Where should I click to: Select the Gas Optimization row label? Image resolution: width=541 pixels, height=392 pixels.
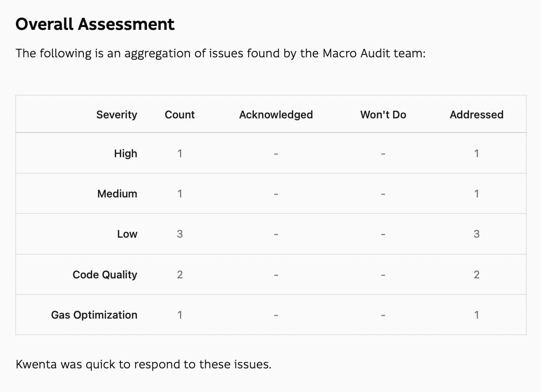point(94,315)
